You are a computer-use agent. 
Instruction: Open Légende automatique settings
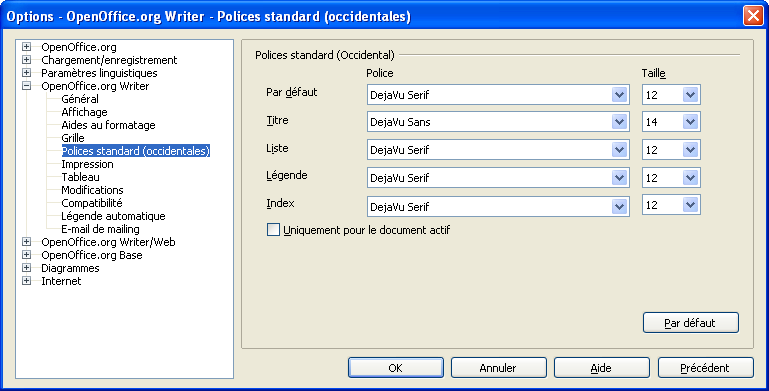(113, 216)
